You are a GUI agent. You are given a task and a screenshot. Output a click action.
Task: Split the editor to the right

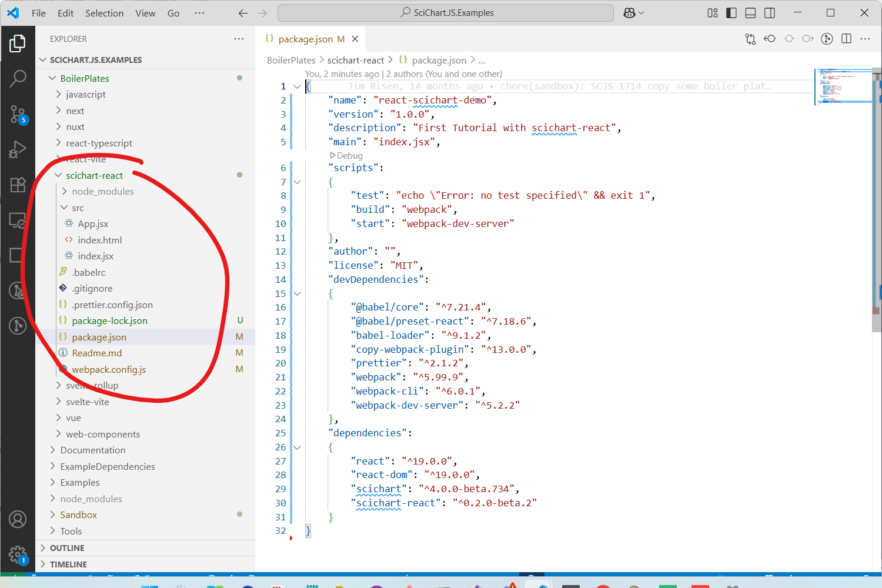click(x=846, y=39)
